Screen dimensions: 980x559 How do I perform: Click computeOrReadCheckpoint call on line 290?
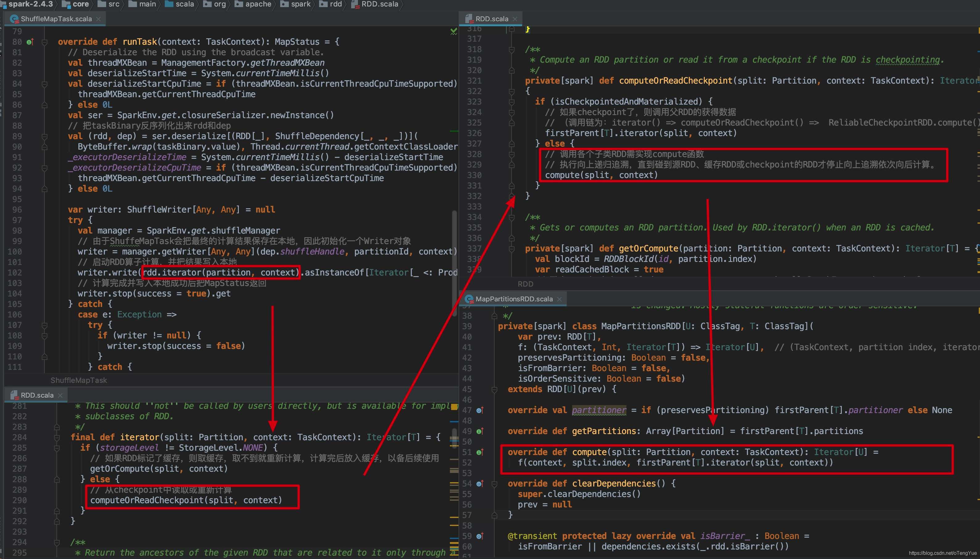[186, 500]
